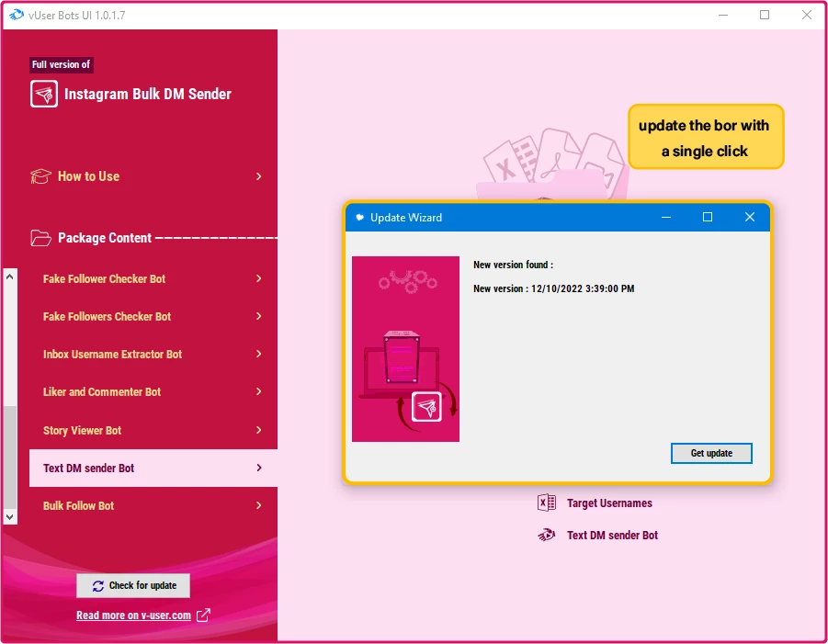This screenshot has width=828, height=644.
Task: Click the Update Wizard illustration image
Action: (405, 349)
